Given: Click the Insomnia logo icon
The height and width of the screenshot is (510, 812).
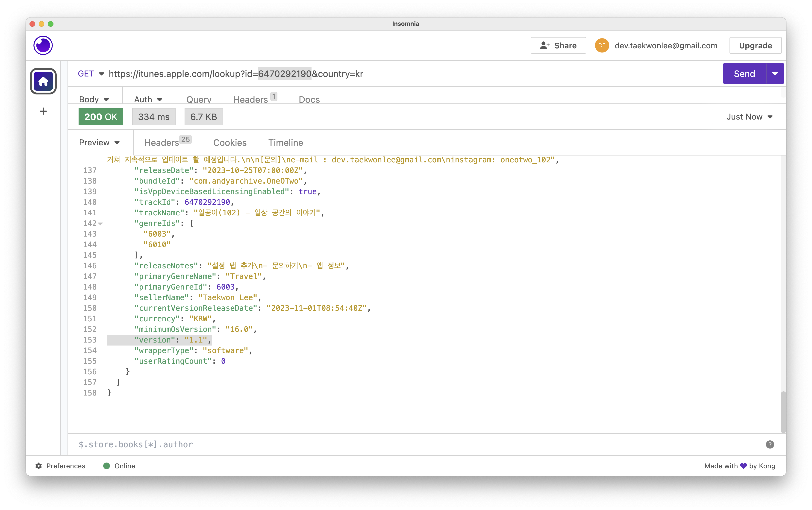Looking at the screenshot, I should click(43, 46).
